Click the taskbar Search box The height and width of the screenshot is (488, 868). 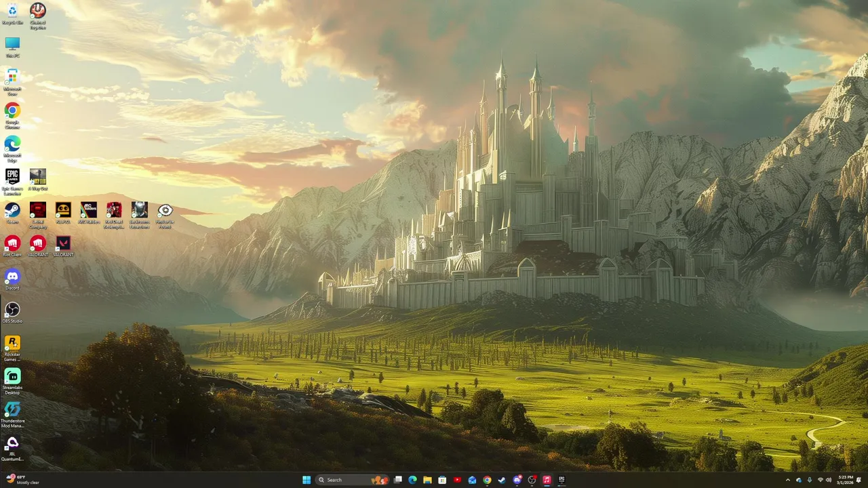point(353,480)
